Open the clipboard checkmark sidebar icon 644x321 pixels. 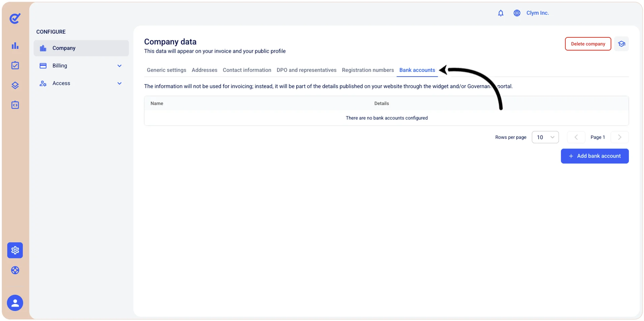click(15, 65)
